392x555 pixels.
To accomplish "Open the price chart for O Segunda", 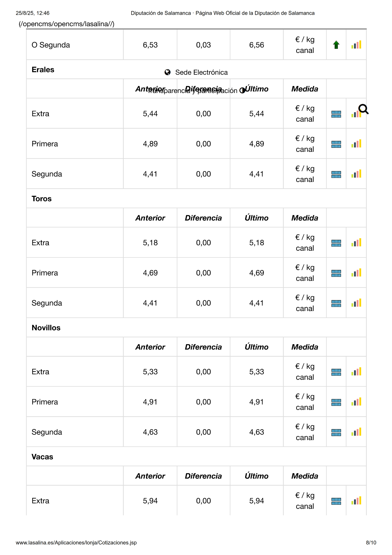I will [356, 45].
